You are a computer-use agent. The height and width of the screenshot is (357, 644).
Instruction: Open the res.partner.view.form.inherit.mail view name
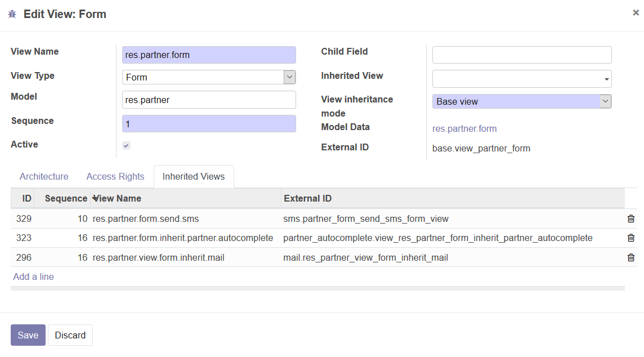click(159, 257)
